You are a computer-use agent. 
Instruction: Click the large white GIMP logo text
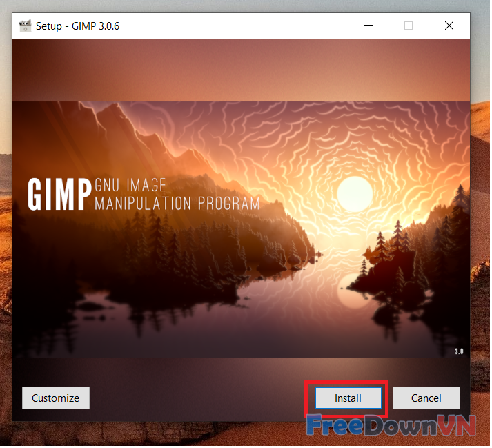(x=59, y=195)
